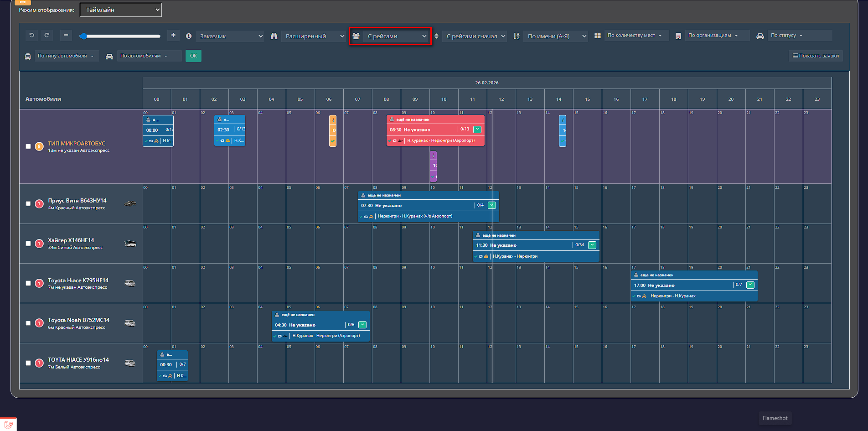The width and height of the screenshot is (868, 431).
Task: Click the A-Z sort icon
Action: (x=517, y=36)
